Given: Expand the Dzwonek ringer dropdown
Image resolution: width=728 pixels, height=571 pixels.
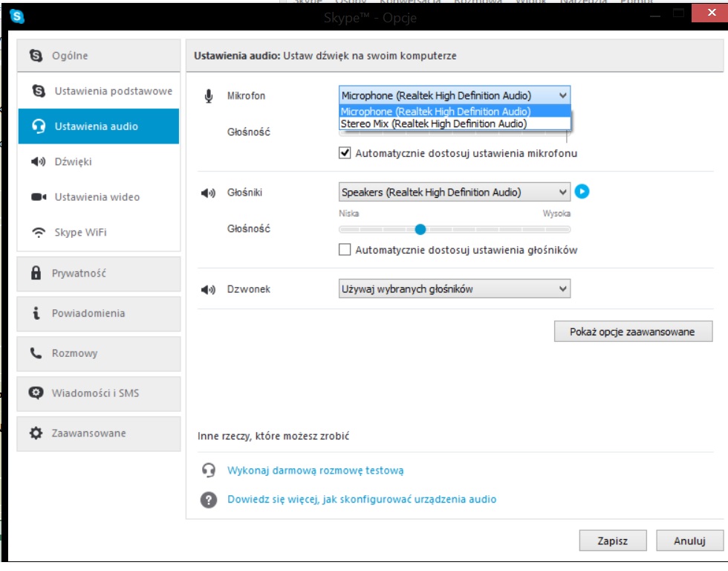Looking at the screenshot, I should 455,289.
